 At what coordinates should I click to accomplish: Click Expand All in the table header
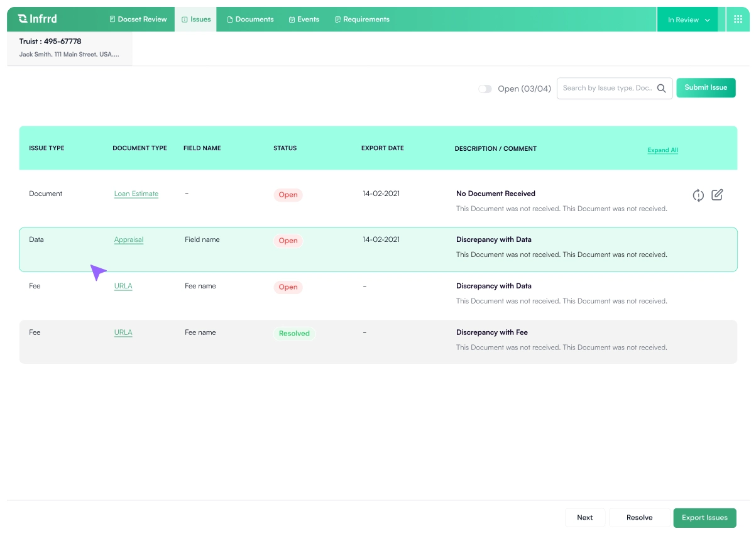(662, 150)
